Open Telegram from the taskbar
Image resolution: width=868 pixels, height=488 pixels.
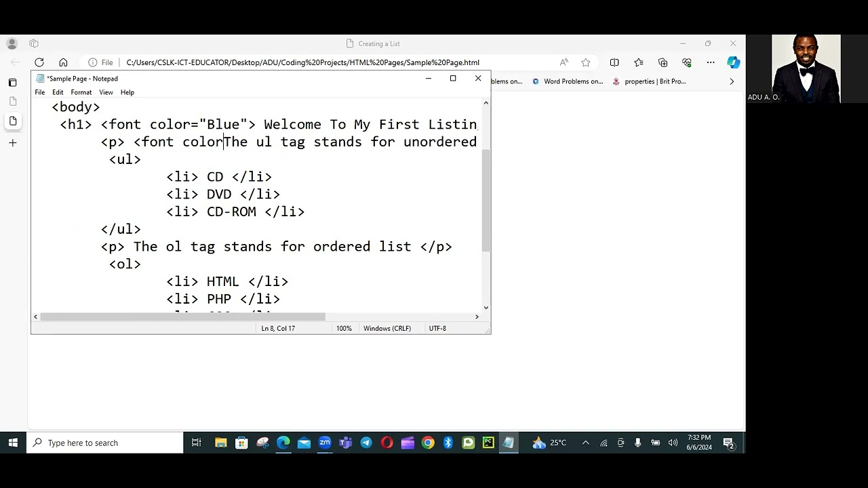click(366, 443)
